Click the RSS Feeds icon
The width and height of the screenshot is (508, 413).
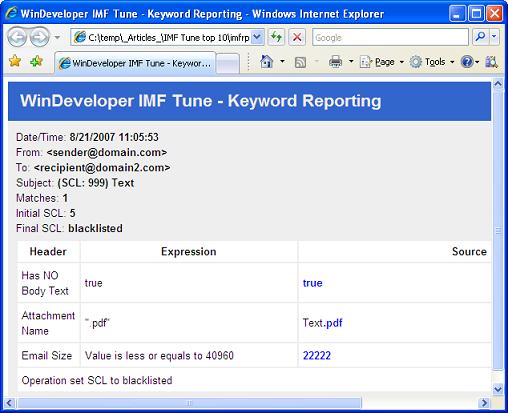pos(300,62)
